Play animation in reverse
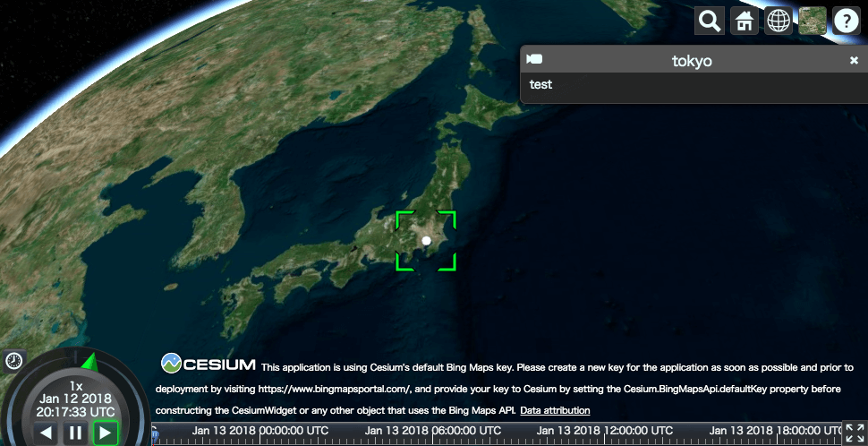Image resolution: width=868 pixels, height=446 pixels. (x=47, y=433)
